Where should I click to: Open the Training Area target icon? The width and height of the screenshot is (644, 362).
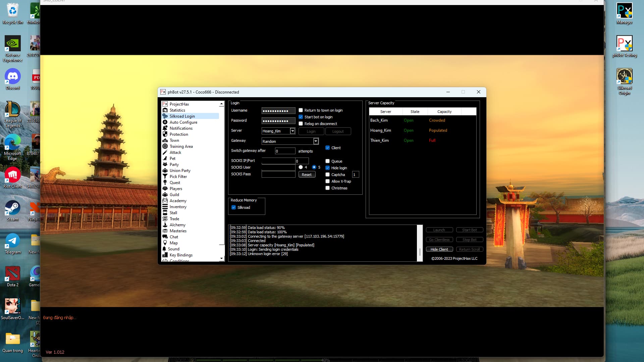165,146
